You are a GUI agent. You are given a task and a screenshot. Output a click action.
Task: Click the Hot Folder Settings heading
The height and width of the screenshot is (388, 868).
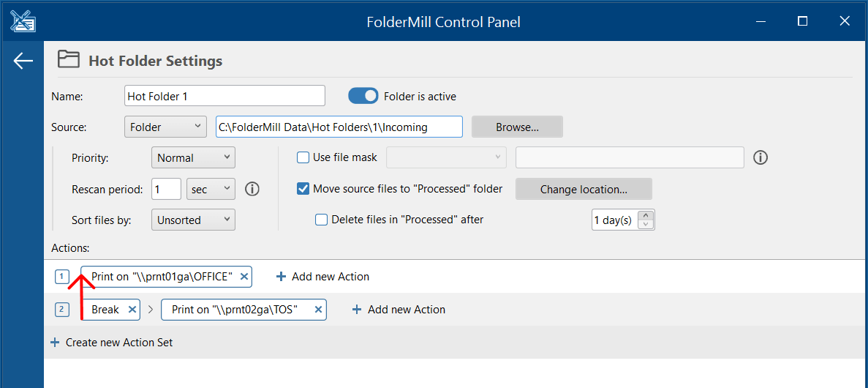(x=156, y=61)
